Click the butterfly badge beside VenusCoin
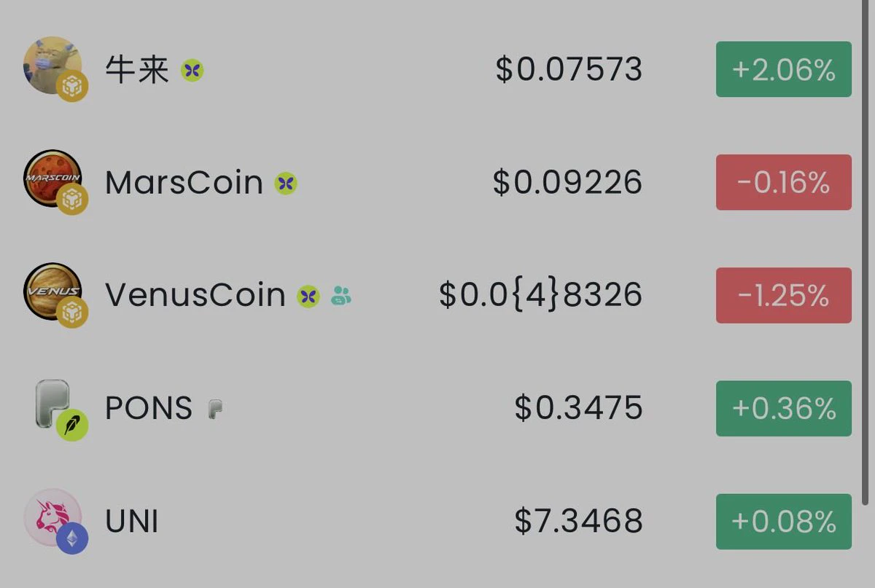The image size is (875, 588). point(308,297)
